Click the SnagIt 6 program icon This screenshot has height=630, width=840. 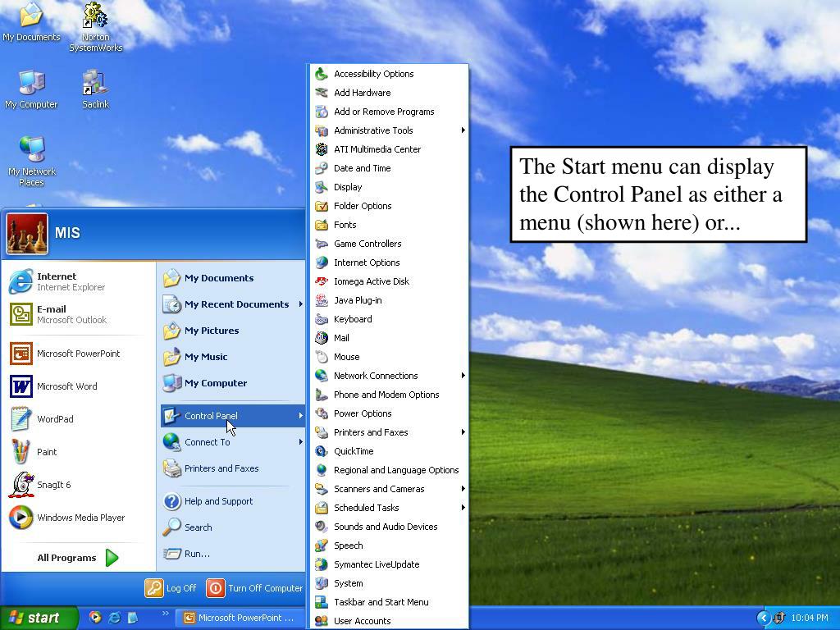tap(21, 485)
